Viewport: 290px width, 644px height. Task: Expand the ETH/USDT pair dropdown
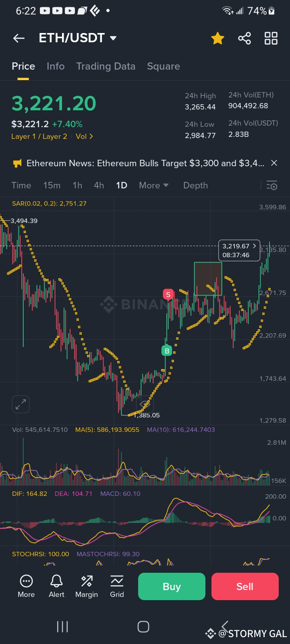pos(113,38)
